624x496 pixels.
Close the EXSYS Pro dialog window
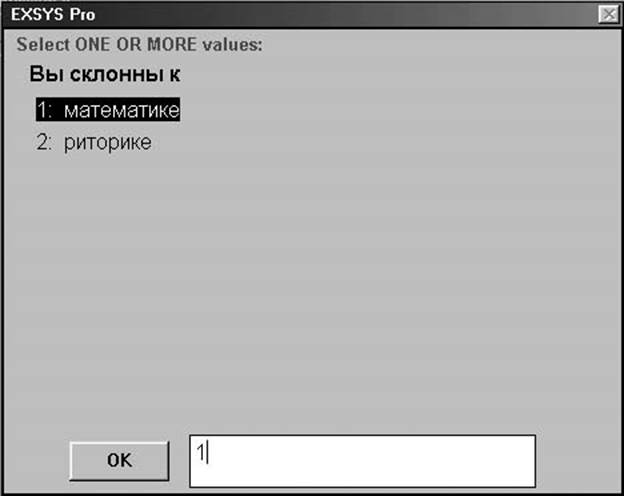pyautogui.click(x=609, y=14)
